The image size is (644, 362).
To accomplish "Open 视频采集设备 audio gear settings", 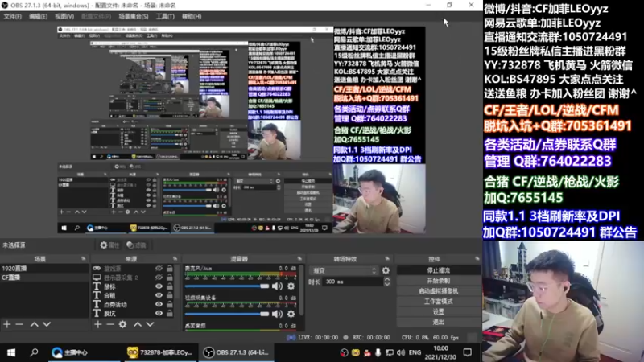I will [x=291, y=314].
